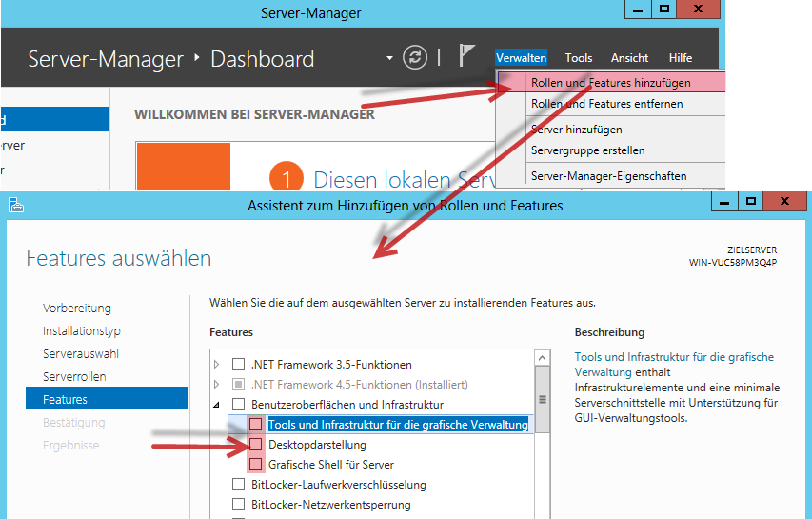Image resolution: width=812 pixels, height=519 pixels.
Task: Check Grafische Shell für Server checkbox
Action: (255, 464)
